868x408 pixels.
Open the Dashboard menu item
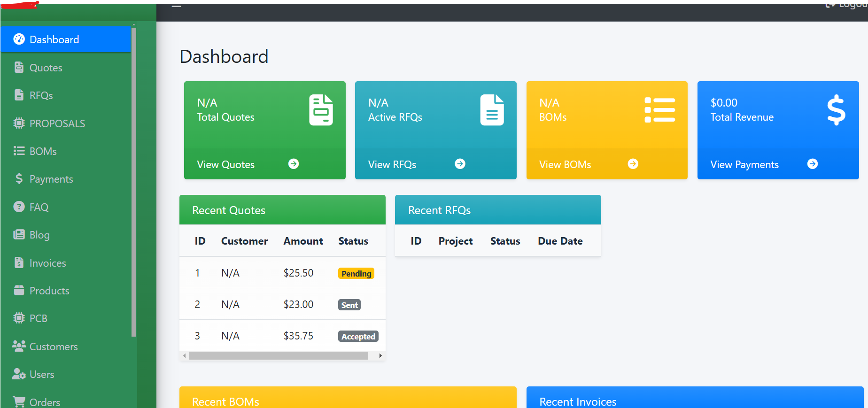[x=66, y=39]
